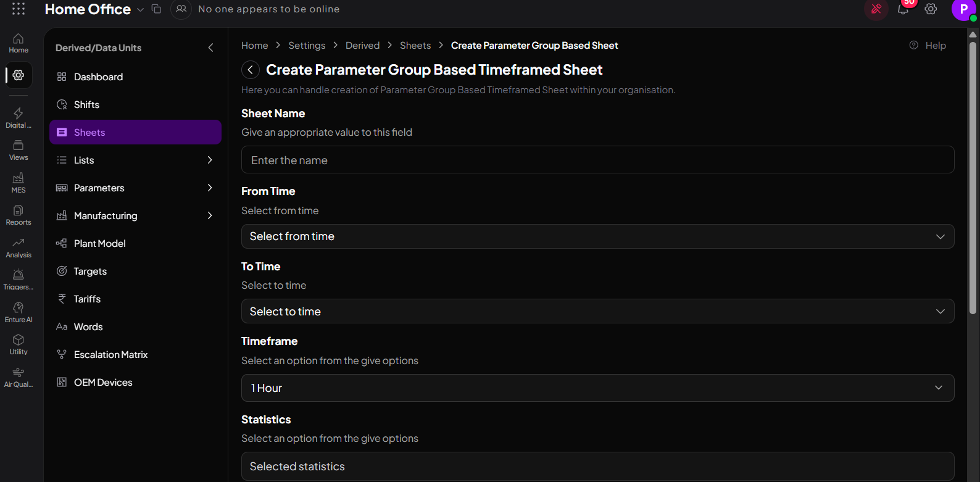This screenshot has width=980, height=482.
Task: Open Analysis in the left rail
Action: tap(19, 247)
